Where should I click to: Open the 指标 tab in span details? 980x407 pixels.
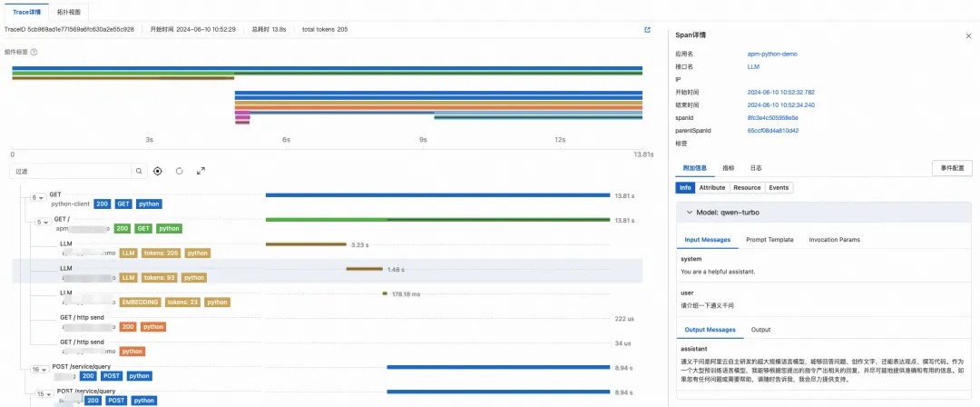tap(729, 168)
